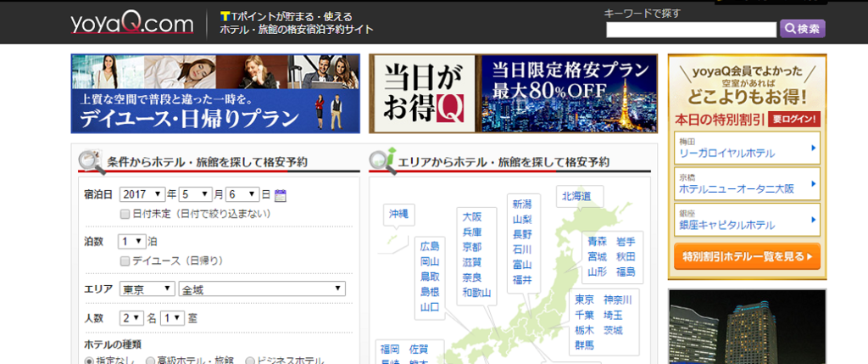Select the 高級ホテル・旅館 radio button
This screenshot has height=364, width=868.
[x=150, y=361]
